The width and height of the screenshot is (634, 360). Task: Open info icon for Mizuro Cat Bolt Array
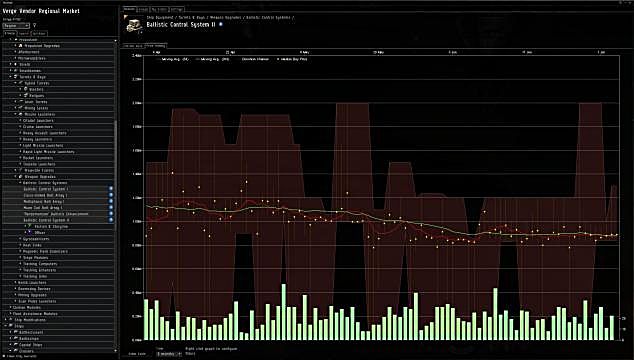(x=111, y=208)
